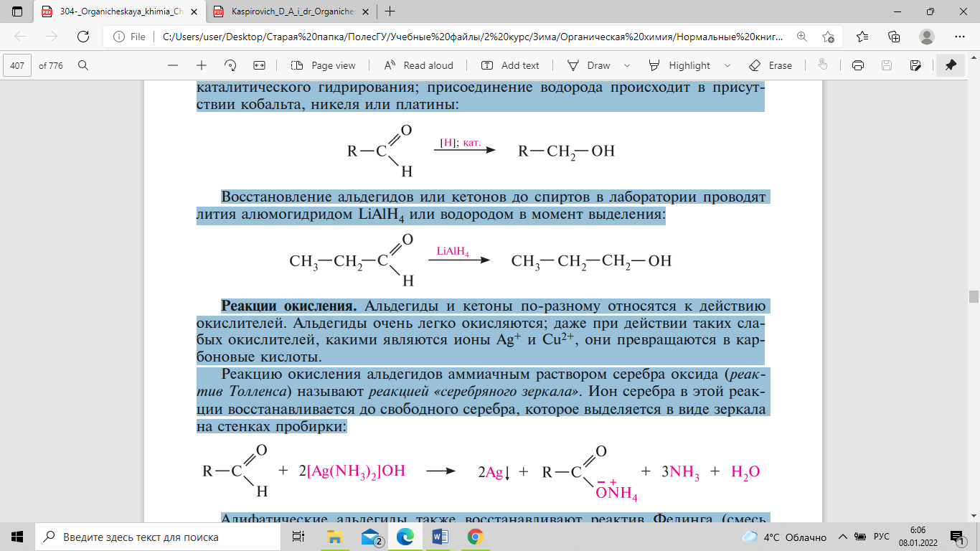Viewport: 980px width, 551px height.
Task: Open the Settings and more menu
Action: pos(960,37)
